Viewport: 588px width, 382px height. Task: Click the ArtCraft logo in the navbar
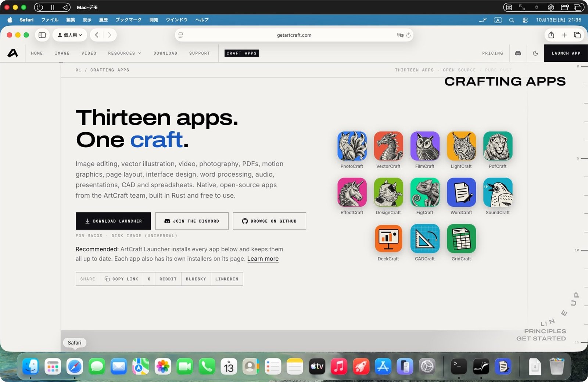[12, 53]
